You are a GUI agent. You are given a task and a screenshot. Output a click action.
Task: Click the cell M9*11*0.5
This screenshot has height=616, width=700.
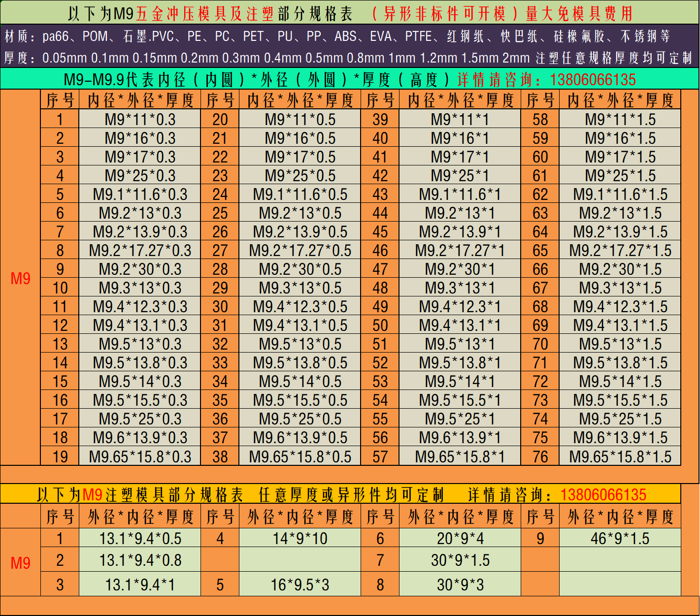tap(300, 119)
